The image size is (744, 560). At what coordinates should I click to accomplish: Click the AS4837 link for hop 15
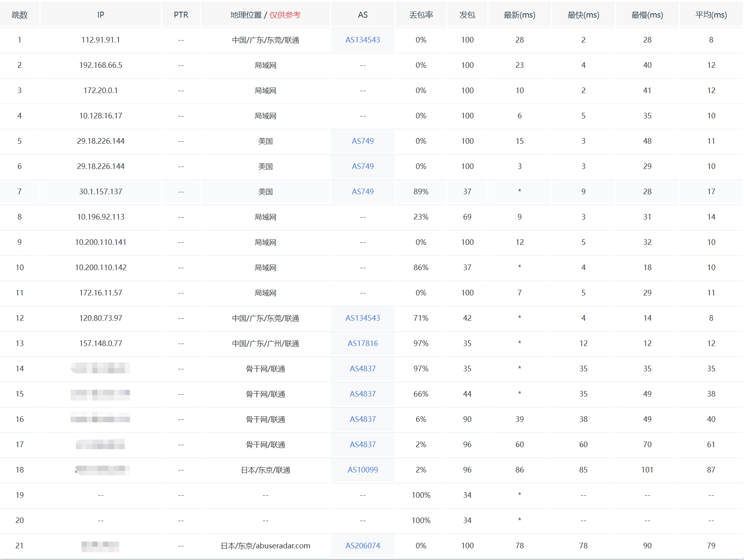pos(363,394)
